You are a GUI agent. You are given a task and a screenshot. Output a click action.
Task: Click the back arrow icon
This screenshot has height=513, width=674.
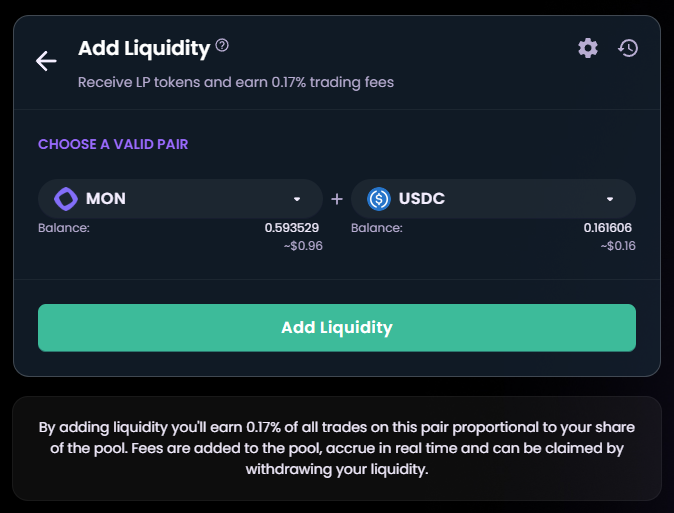click(46, 61)
